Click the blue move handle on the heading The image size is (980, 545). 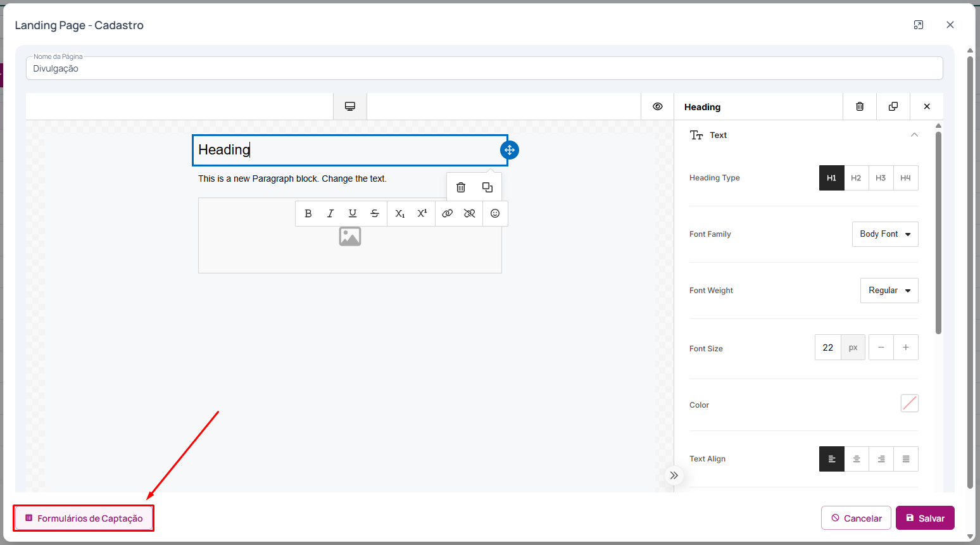pyautogui.click(x=510, y=150)
